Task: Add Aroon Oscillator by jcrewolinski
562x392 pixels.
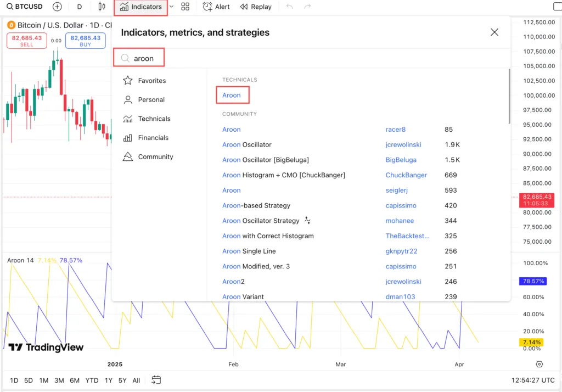Action: pyautogui.click(x=246, y=144)
